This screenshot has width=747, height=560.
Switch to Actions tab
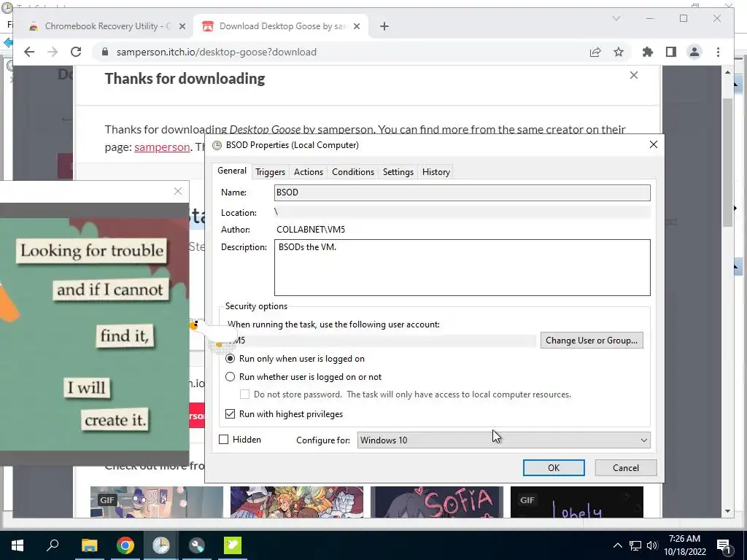tap(309, 172)
